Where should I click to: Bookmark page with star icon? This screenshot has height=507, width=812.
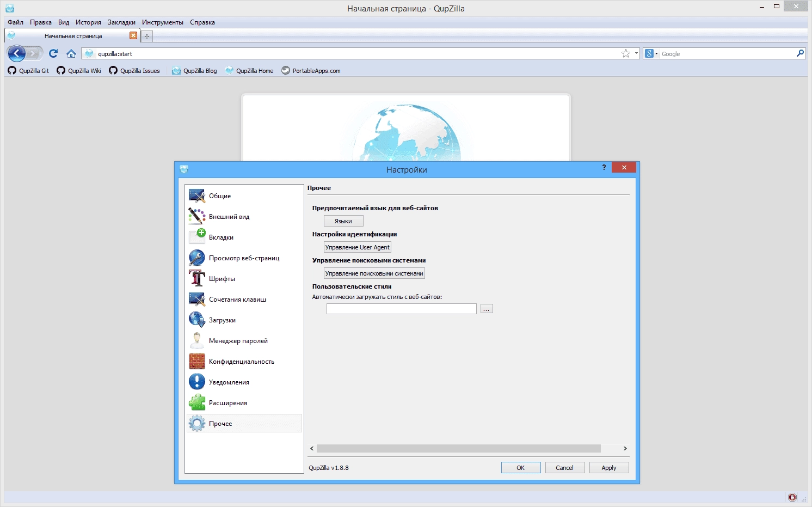(x=626, y=53)
